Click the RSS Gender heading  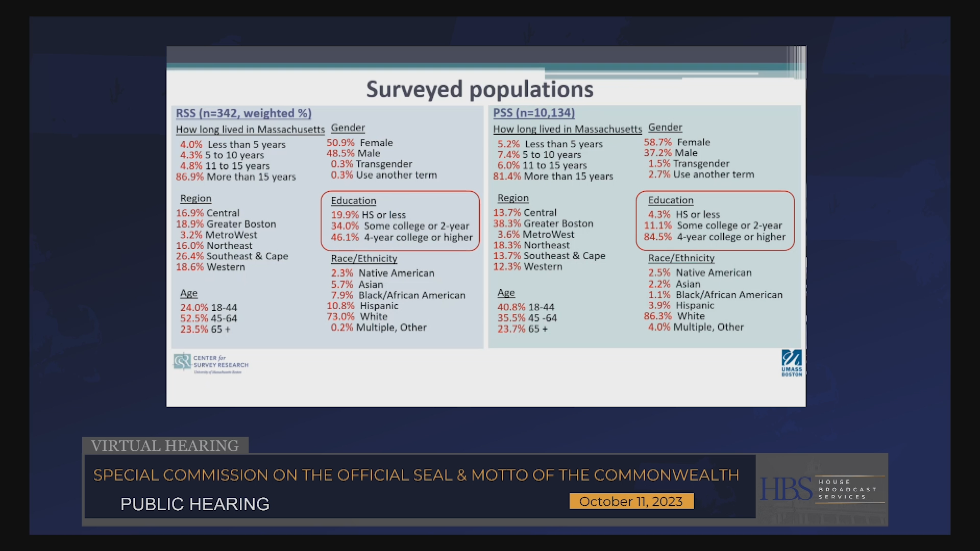click(x=348, y=128)
